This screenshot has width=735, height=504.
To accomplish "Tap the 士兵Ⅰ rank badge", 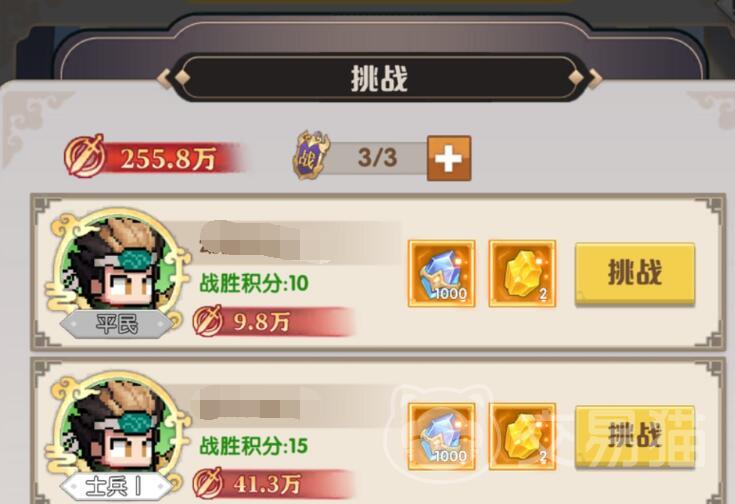I will [x=116, y=487].
